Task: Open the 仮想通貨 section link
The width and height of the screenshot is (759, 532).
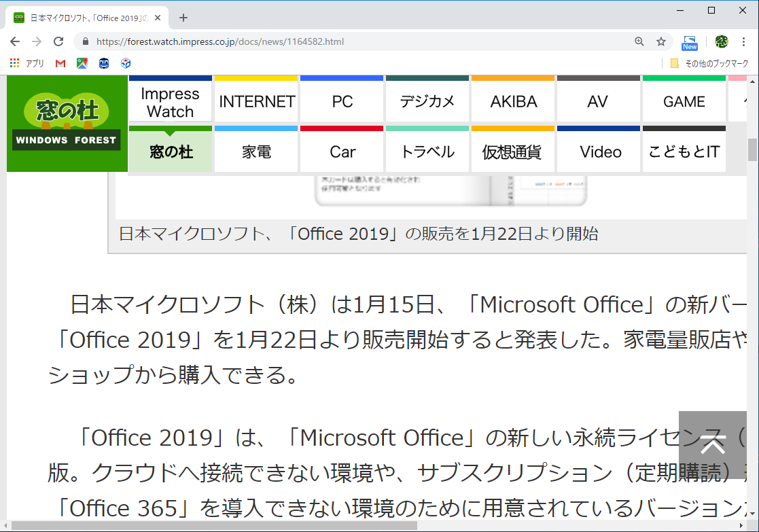Action: (x=512, y=150)
